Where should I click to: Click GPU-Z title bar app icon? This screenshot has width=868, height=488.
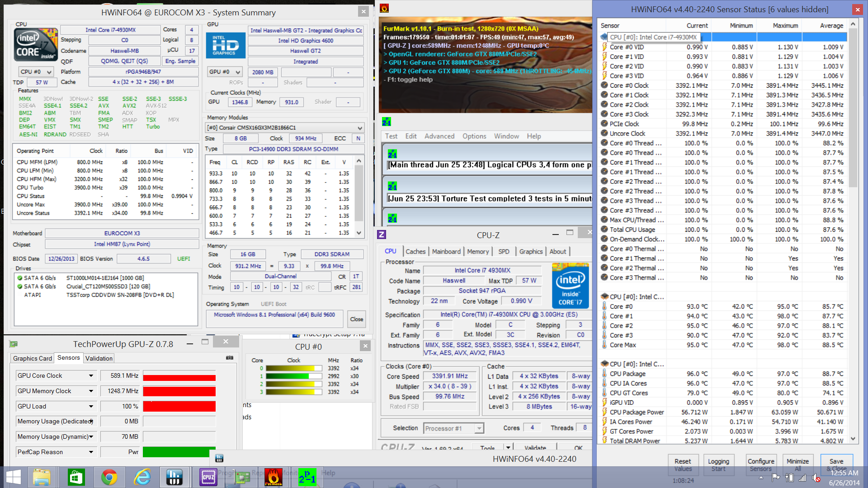pyautogui.click(x=14, y=344)
